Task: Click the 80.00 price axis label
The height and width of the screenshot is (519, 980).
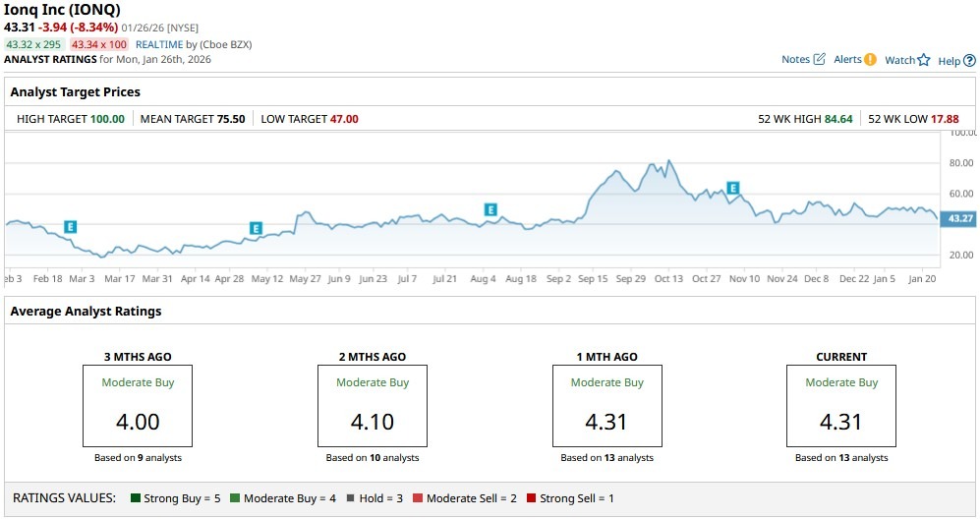Action: tap(961, 162)
